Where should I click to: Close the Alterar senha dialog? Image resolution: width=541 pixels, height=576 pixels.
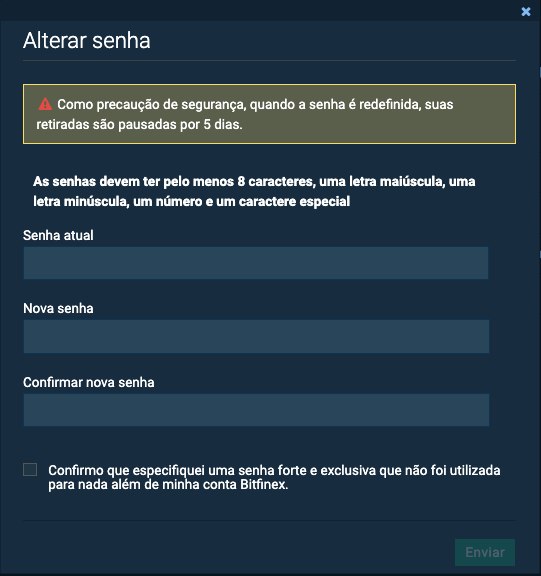point(526,12)
